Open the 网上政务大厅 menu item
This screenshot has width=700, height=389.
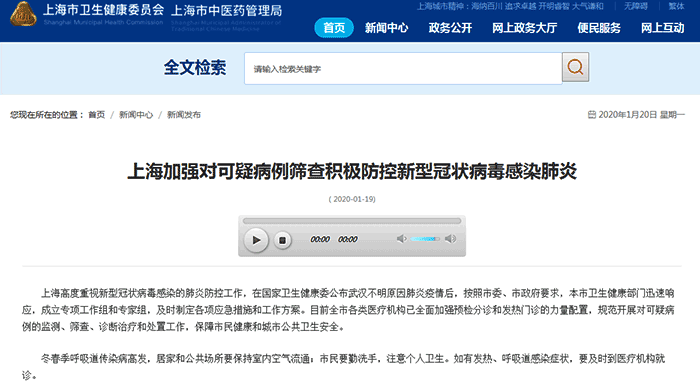[525, 28]
